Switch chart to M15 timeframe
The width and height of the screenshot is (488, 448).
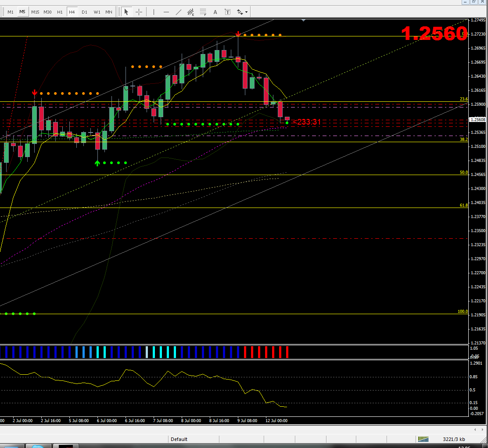tap(35, 12)
